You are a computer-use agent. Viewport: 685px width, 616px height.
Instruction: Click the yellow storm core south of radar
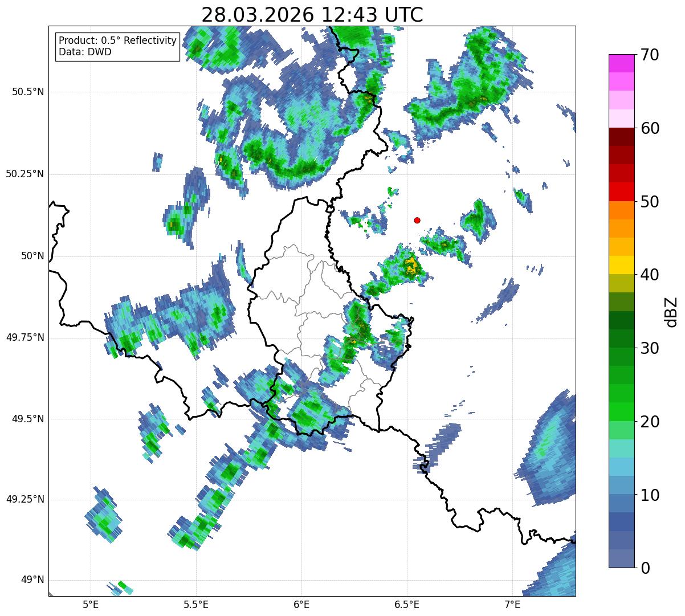tap(411, 266)
